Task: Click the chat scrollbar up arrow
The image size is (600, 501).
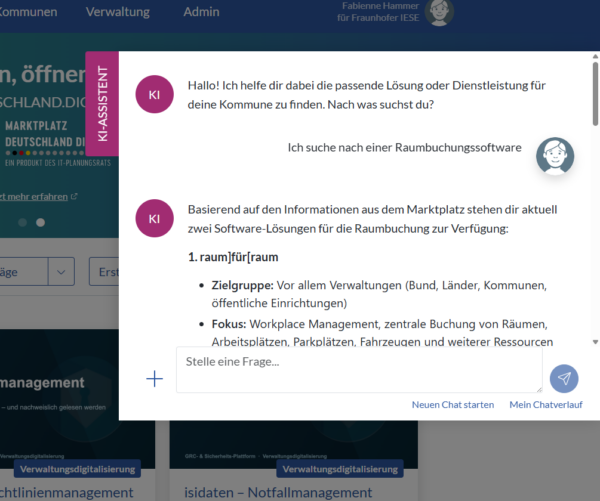Action: [595, 57]
